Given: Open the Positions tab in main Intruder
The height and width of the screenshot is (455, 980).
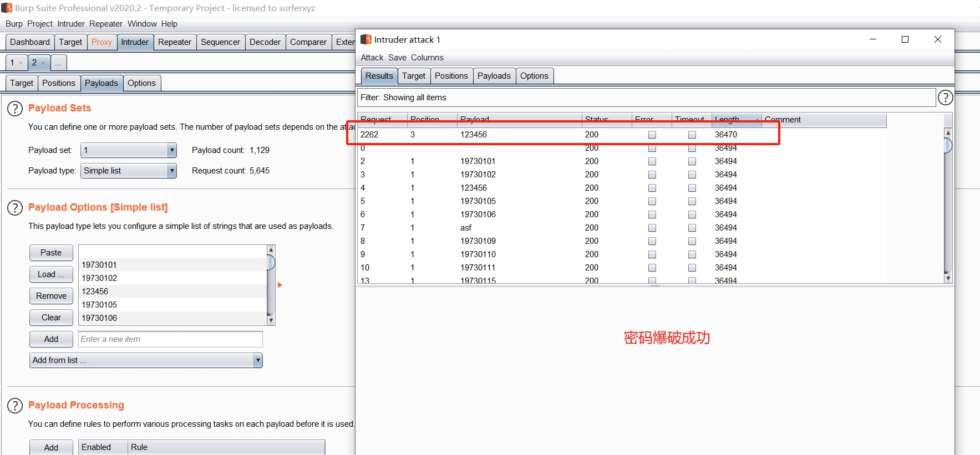Looking at the screenshot, I should tap(59, 83).
